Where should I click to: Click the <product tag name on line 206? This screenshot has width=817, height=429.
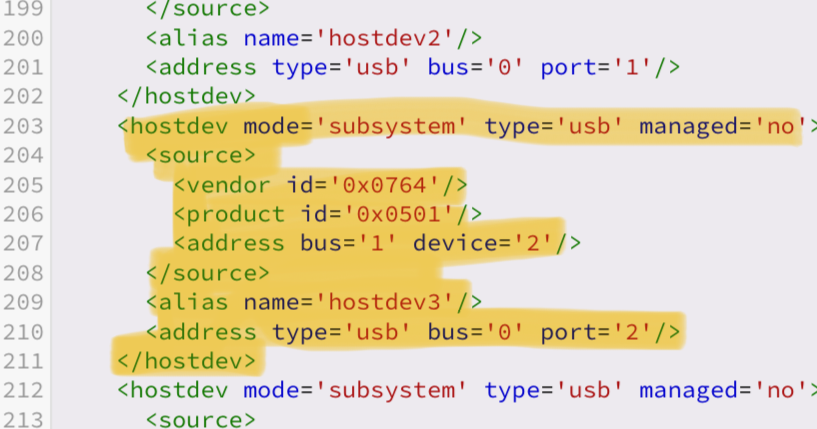coord(229,214)
